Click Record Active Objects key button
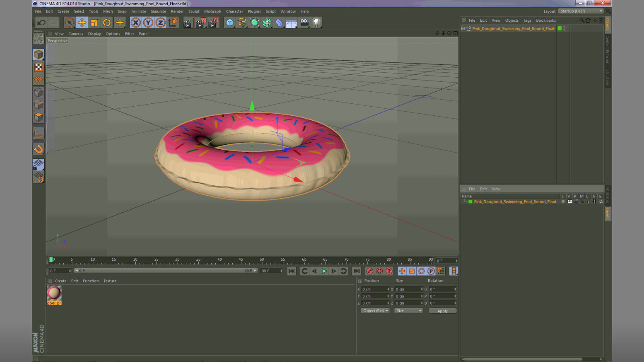 click(x=369, y=271)
